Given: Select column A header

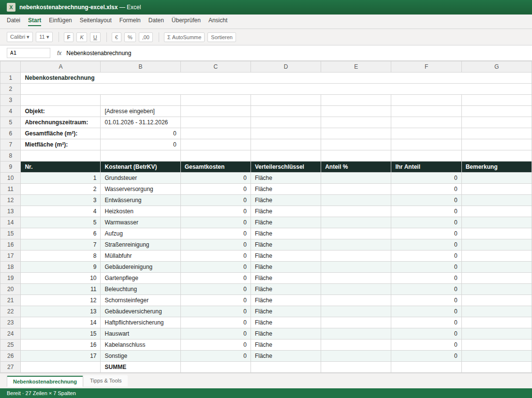Looking at the screenshot, I should [60, 67].
